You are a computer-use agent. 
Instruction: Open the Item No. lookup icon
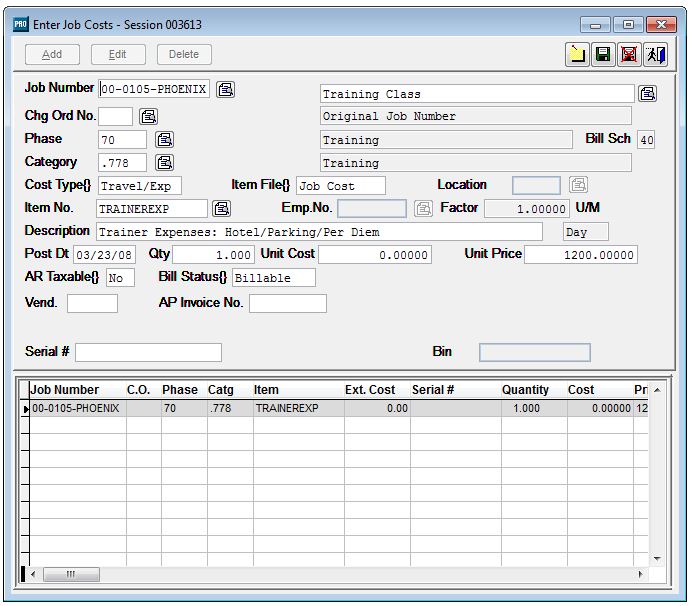coord(222,208)
